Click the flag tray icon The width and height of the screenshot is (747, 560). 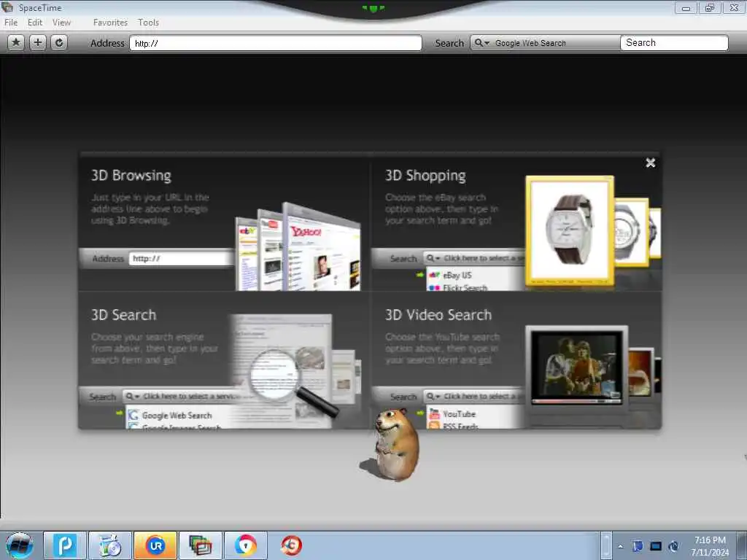click(638, 546)
